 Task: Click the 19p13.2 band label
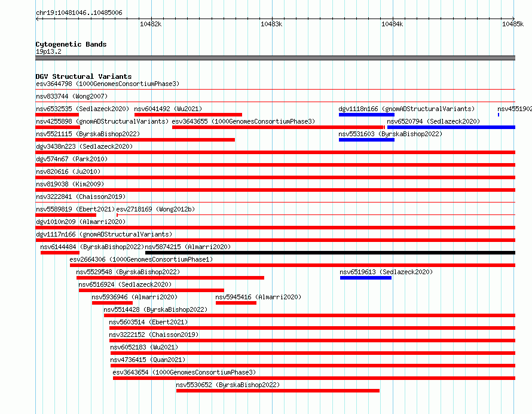(x=48, y=51)
